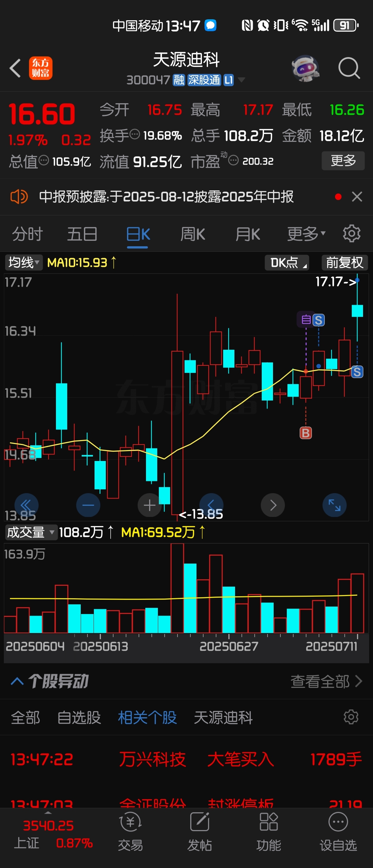The height and width of the screenshot is (868, 373).
Task: Switch to 分时 chart tab
Action: (x=27, y=234)
